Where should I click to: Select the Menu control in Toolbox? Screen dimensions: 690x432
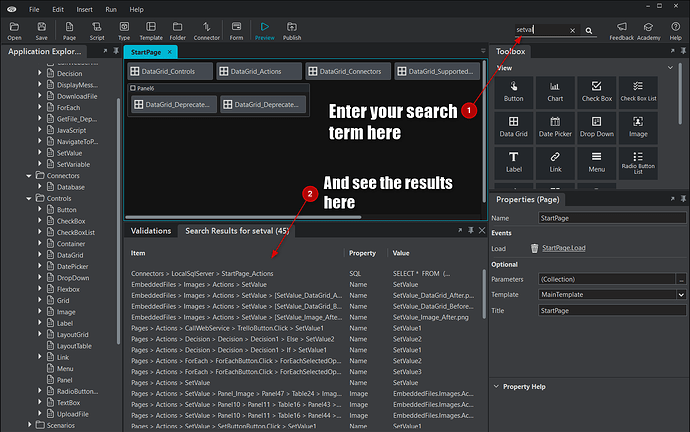click(x=597, y=163)
